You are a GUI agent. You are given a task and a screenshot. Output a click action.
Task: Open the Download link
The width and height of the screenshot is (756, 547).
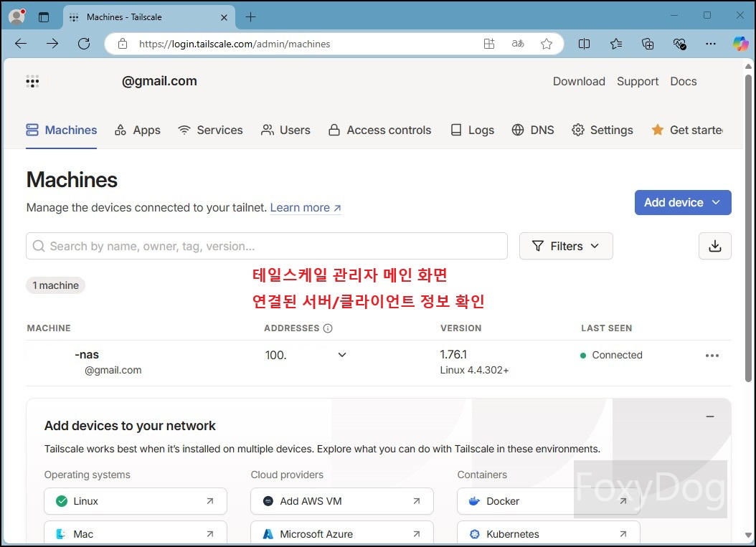click(579, 82)
